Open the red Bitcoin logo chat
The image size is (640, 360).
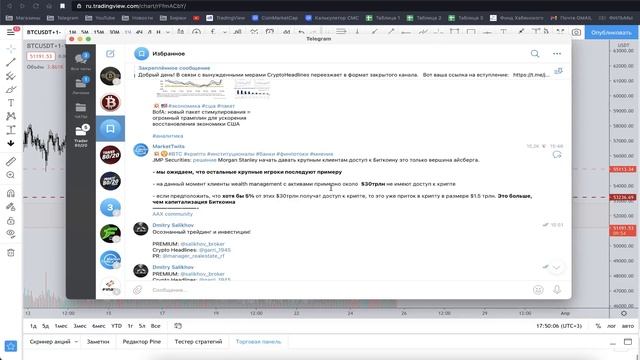[x=110, y=102]
